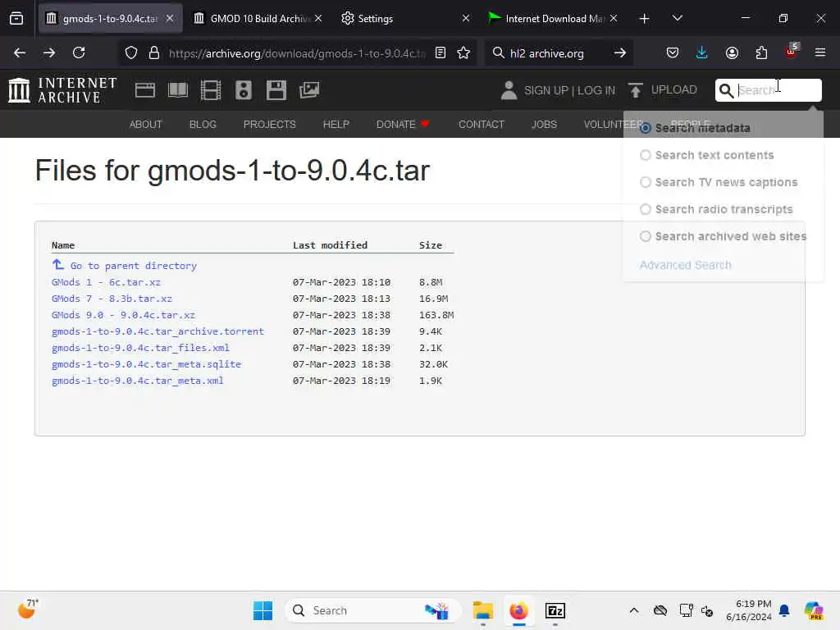Open 7-Zip from the taskbar

coord(555,610)
